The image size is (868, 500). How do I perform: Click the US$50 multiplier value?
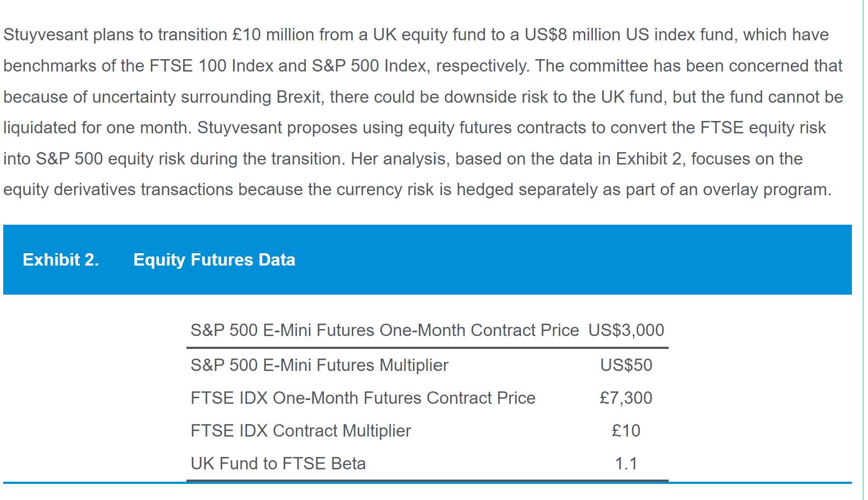click(x=626, y=365)
